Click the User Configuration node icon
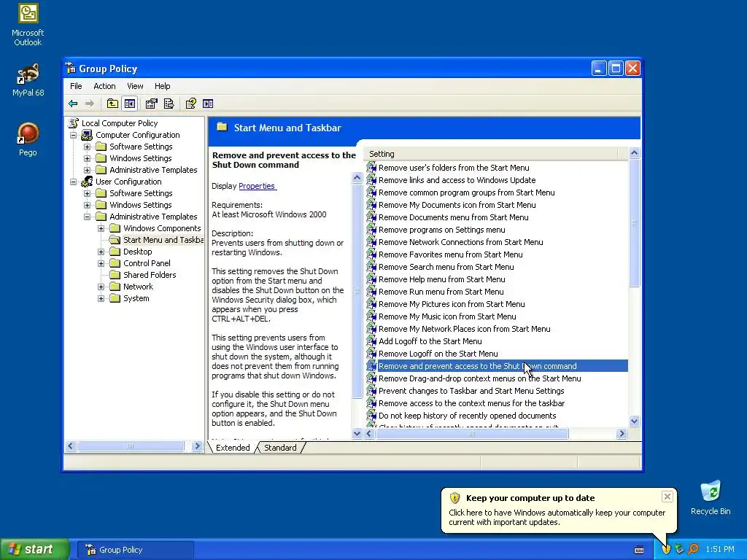The height and width of the screenshot is (560, 747). (87, 182)
